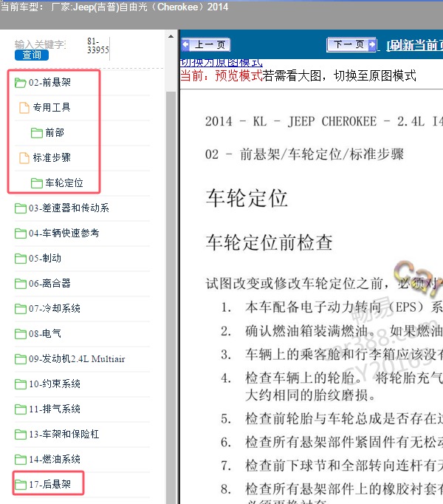Click folder icon for 04-车辆快速参考
This screenshot has height=504, width=443.
(21, 234)
